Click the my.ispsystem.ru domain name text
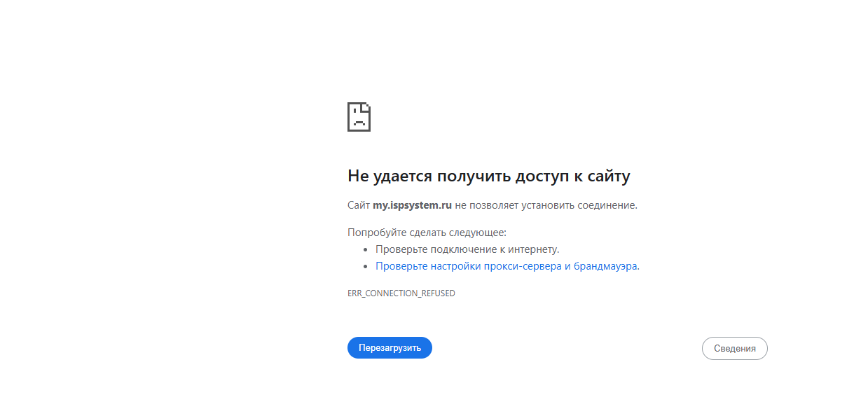Image resolution: width=868 pixels, height=395 pixels. [412, 206]
